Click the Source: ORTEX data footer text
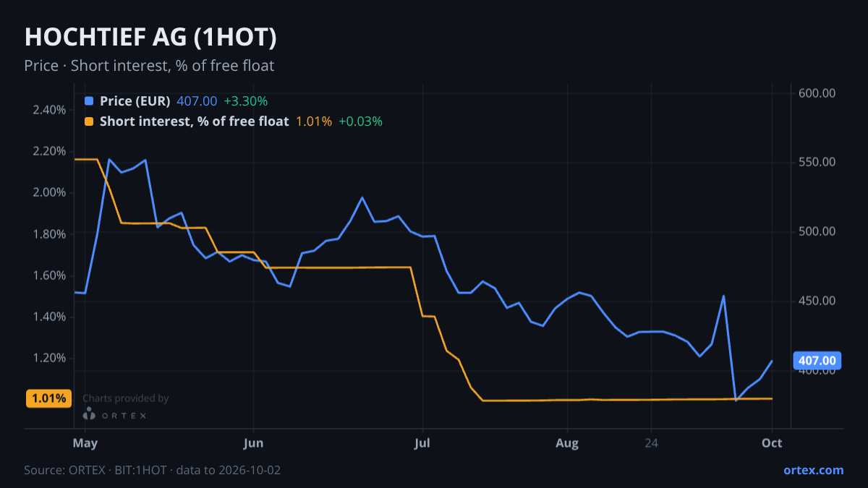 (x=153, y=470)
